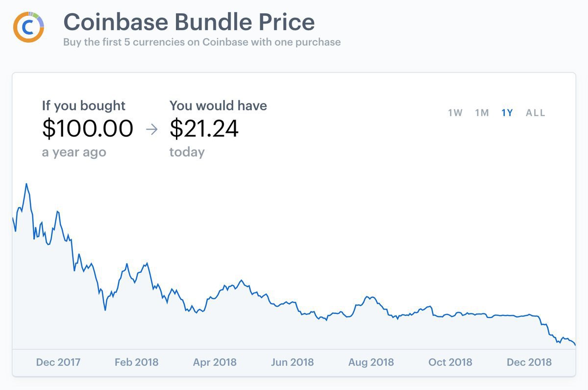Click the highest peak of the price line
Screen dimensions: 588x390
pyautogui.click(x=26, y=184)
